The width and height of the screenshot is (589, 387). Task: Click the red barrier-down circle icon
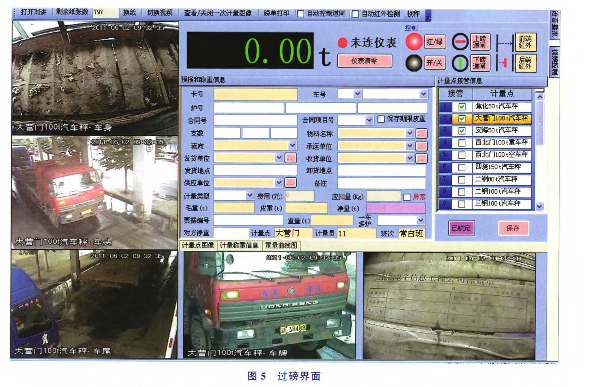pos(460,42)
